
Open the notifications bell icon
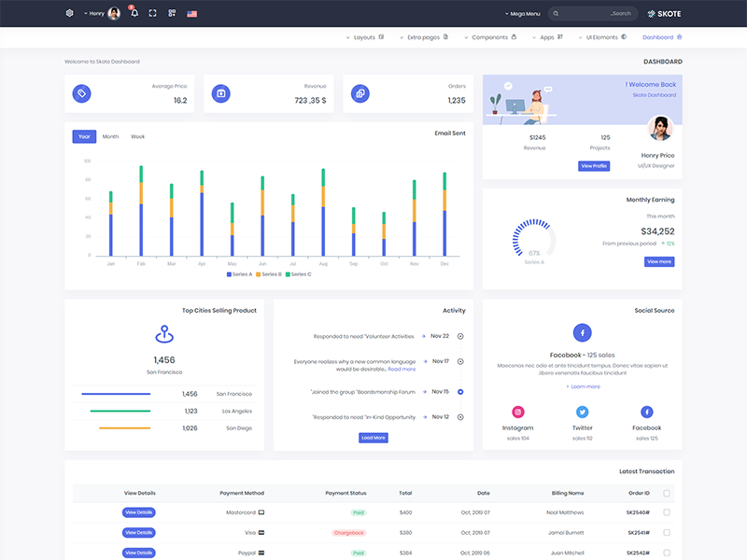(134, 14)
